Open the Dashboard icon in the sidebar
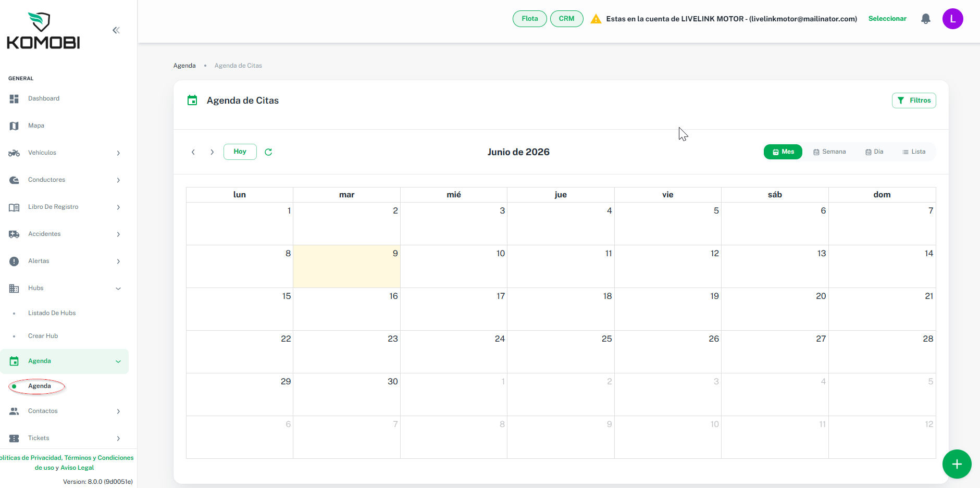 [14, 98]
